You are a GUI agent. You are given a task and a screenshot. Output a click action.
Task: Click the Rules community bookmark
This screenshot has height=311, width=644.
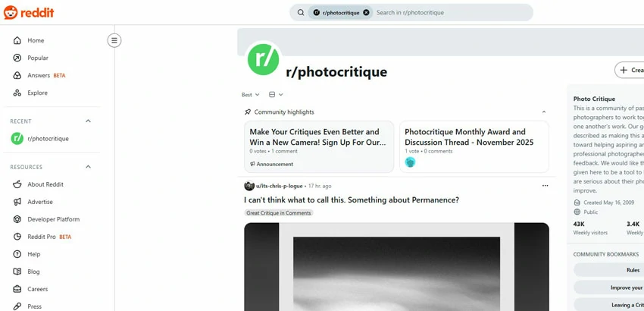633,270
